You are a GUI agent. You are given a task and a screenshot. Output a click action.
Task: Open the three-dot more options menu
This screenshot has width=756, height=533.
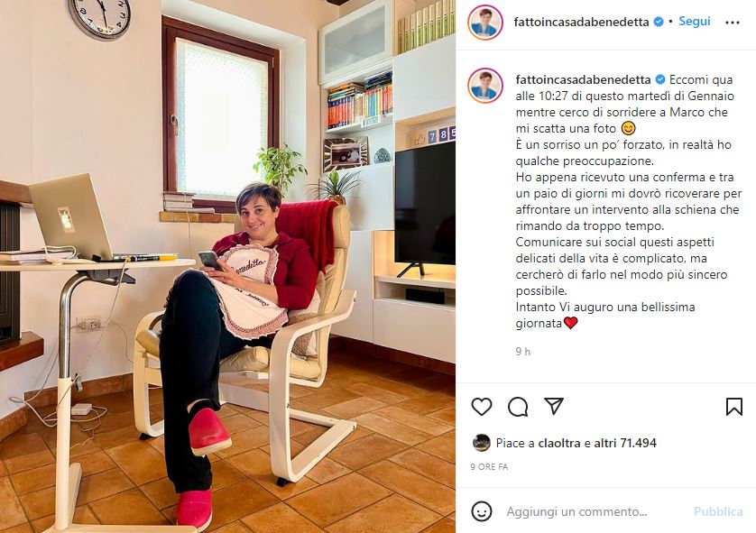click(x=732, y=23)
